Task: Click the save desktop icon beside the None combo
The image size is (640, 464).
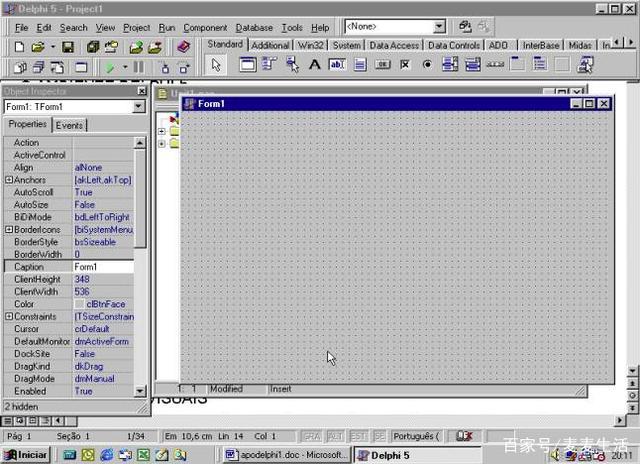Action: (465, 27)
